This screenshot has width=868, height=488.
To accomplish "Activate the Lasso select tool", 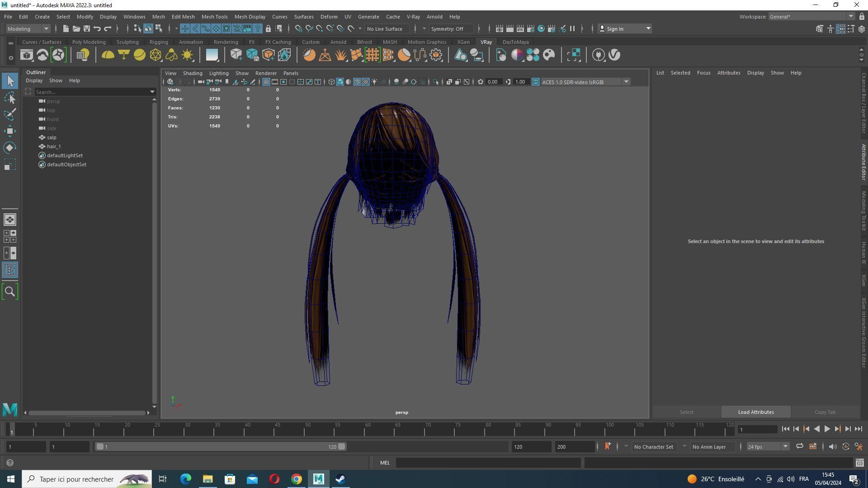I will tap(10, 98).
